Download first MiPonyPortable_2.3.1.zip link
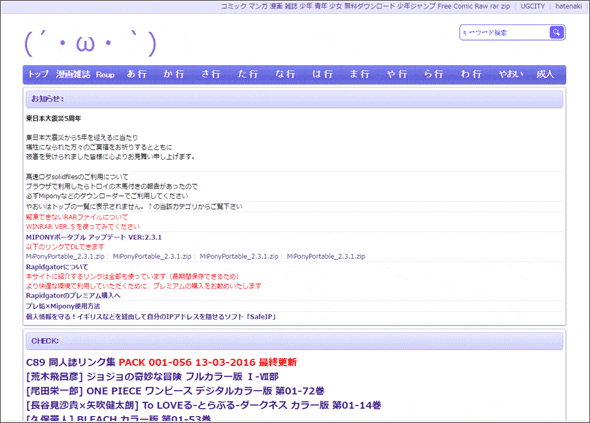Viewport: 590px width, 423px height. [65, 256]
